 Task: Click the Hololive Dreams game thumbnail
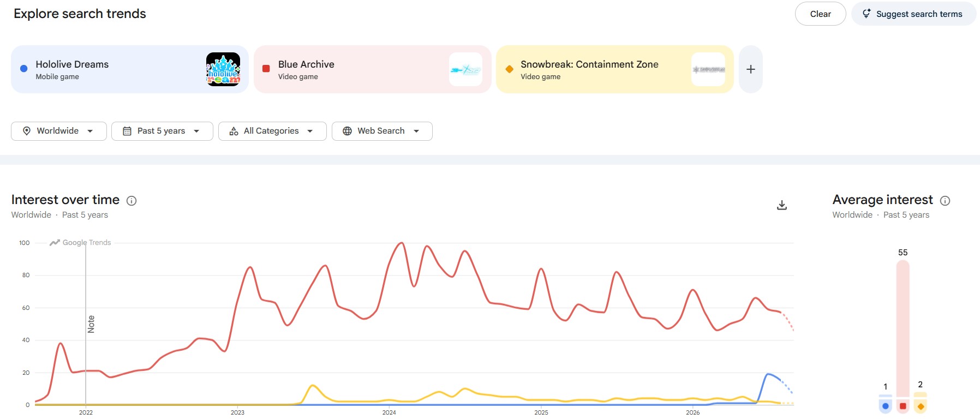(x=223, y=69)
